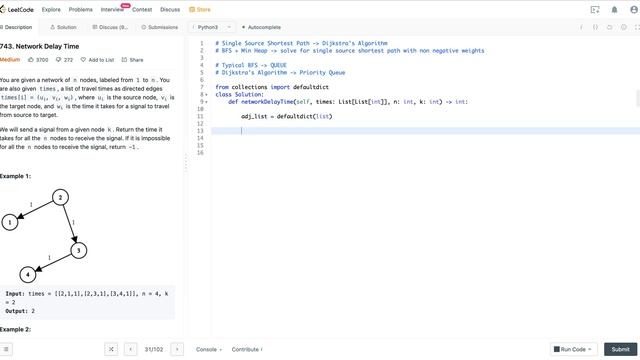640x360 pixels.
Task: Click the Add to List heart icon
Action: click(83, 60)
